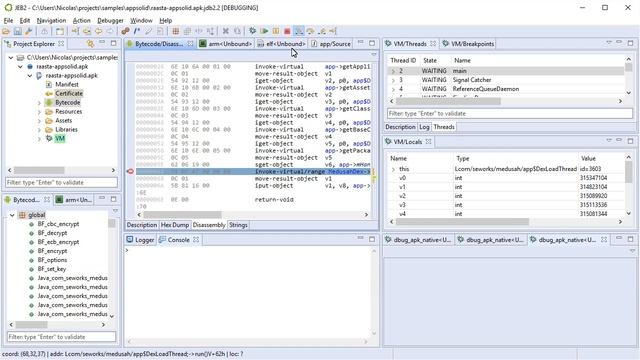The image size is (640, 360).
Task: Open the VM/Threads view menu triangle
Action: click(609, 42)
